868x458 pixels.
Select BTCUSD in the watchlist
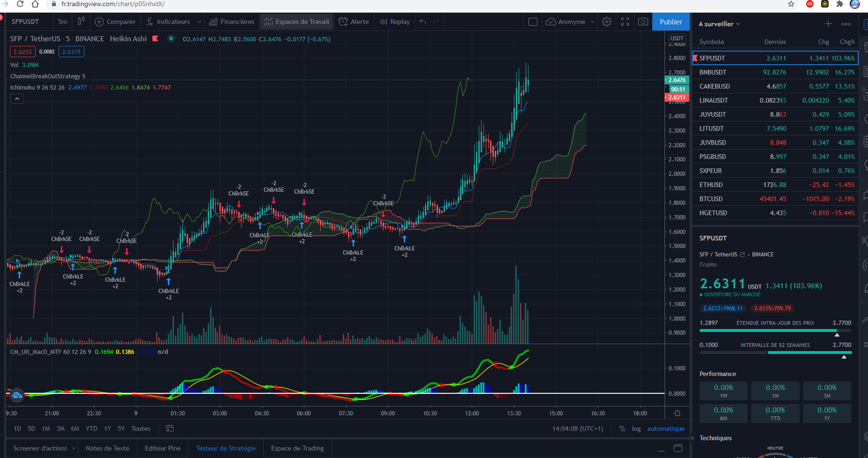775,199
